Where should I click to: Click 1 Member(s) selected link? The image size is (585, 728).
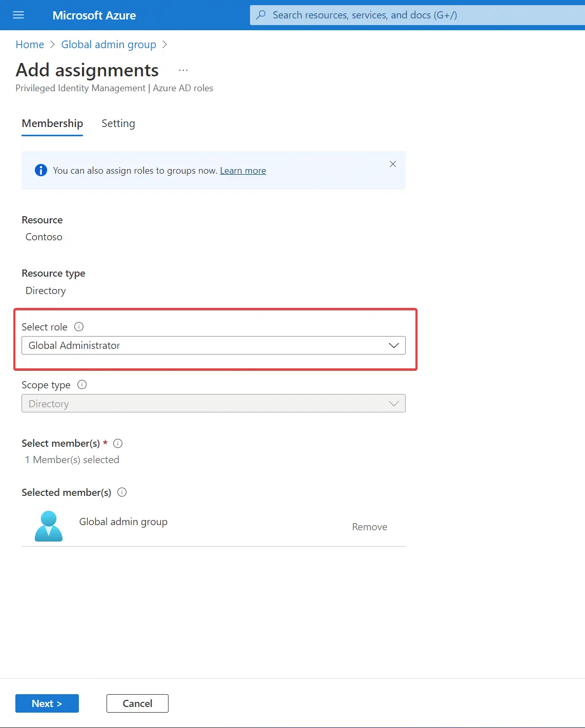click(x=72, y=460)
